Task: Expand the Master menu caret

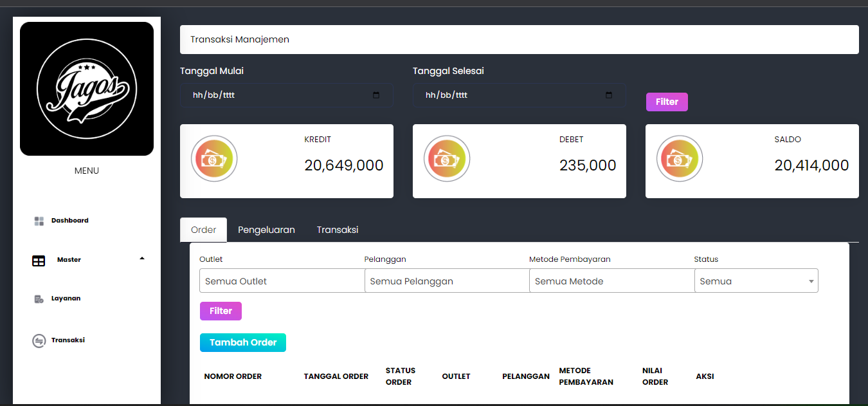Action: [x=142, y=259]
